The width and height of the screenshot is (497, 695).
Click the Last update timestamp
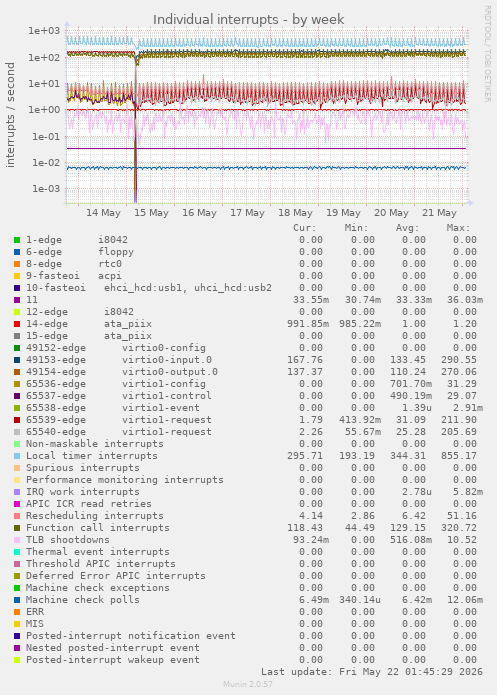click(372, 672)
